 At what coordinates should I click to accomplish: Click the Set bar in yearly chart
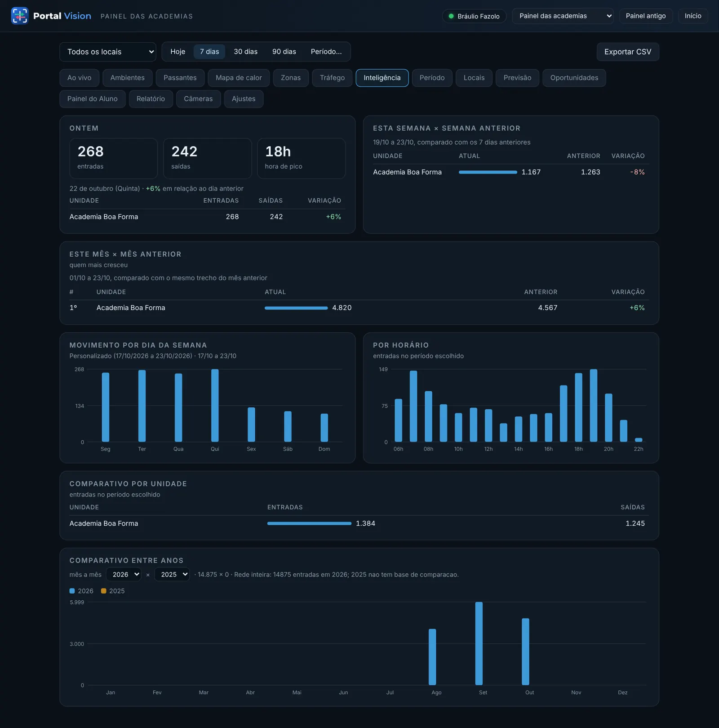[479, 643]
